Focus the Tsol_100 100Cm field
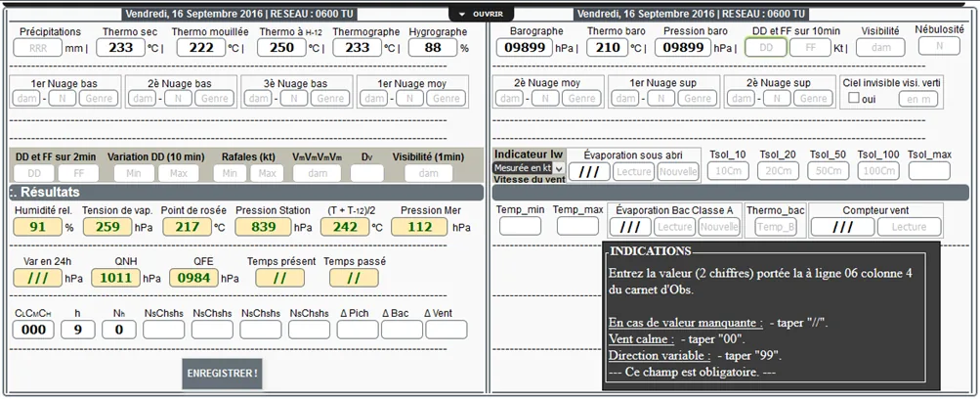Viewport: 980px width, 399px height. point(878,171)
